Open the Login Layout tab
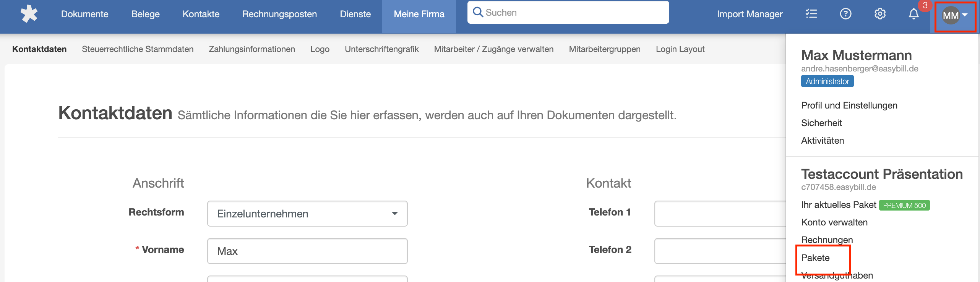The image size is (980, 282). [680, 49]
